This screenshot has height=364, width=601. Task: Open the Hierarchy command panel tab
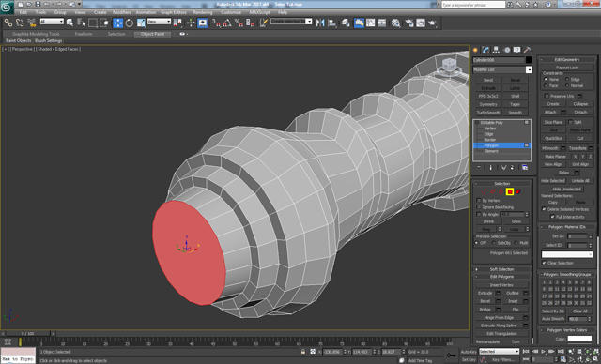point(497,50)
